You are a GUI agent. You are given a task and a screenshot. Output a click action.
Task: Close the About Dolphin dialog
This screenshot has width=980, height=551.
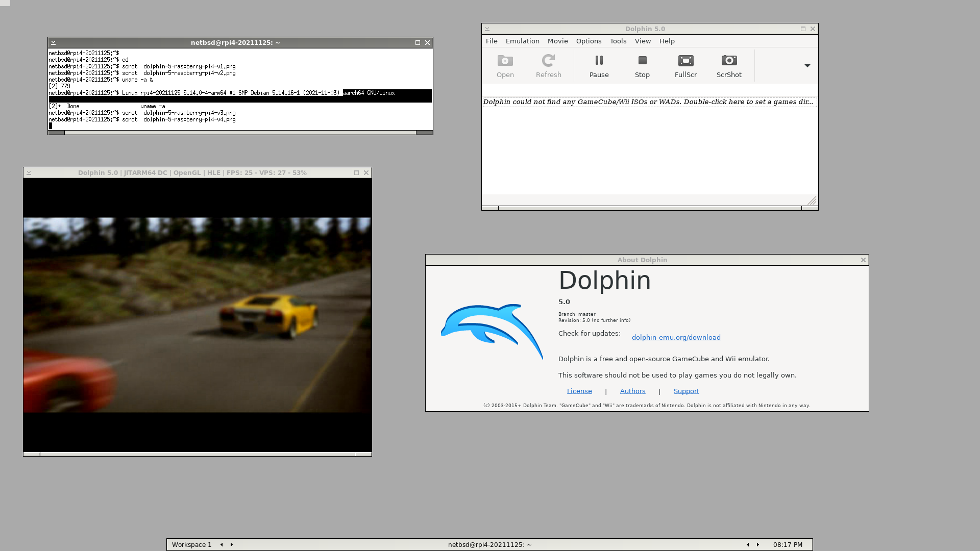[x=863, y=260]
